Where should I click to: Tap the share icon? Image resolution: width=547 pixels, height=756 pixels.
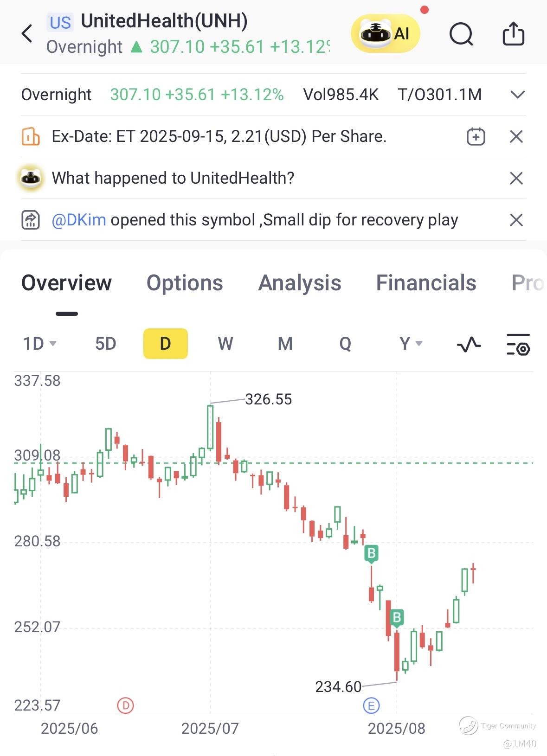click(513, 33)
